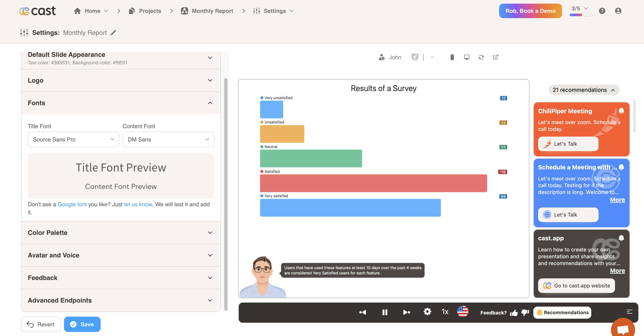The width and height of the screenshot is (644, 336).
Task: Click the Title Font Preview text
Action: pyautogui.click(x=121, y=167)
